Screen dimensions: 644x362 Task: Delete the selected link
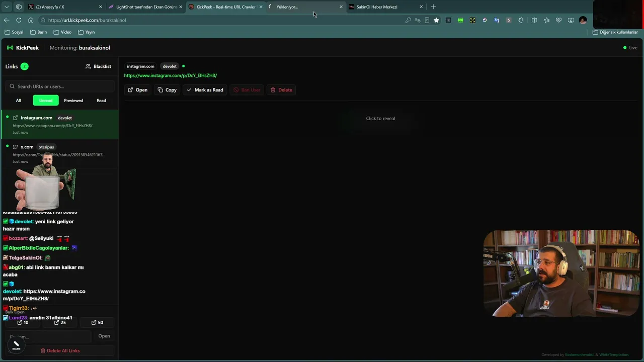pyautogui.click(x=281, y=90)
